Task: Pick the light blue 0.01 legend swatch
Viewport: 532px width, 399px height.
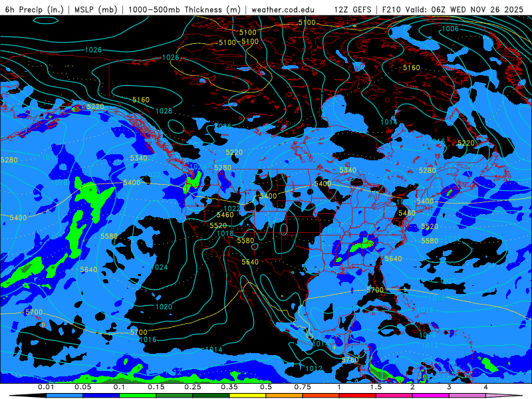Action: coord(65,396)
